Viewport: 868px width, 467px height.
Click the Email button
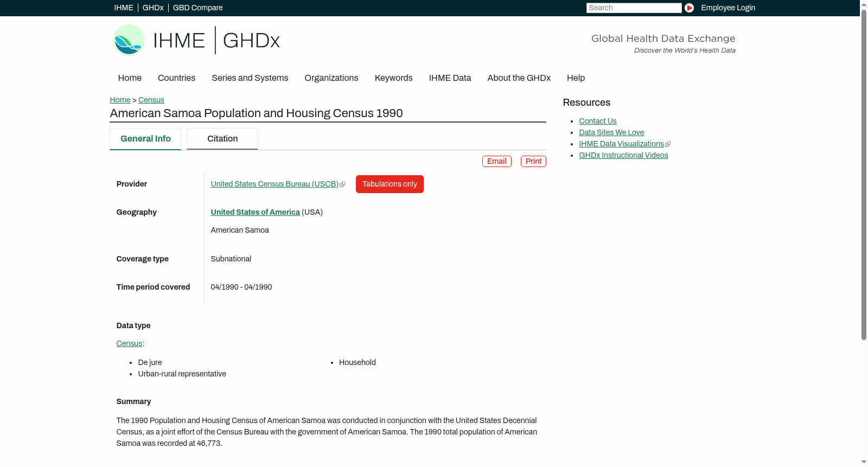click(x=497, y=161)
